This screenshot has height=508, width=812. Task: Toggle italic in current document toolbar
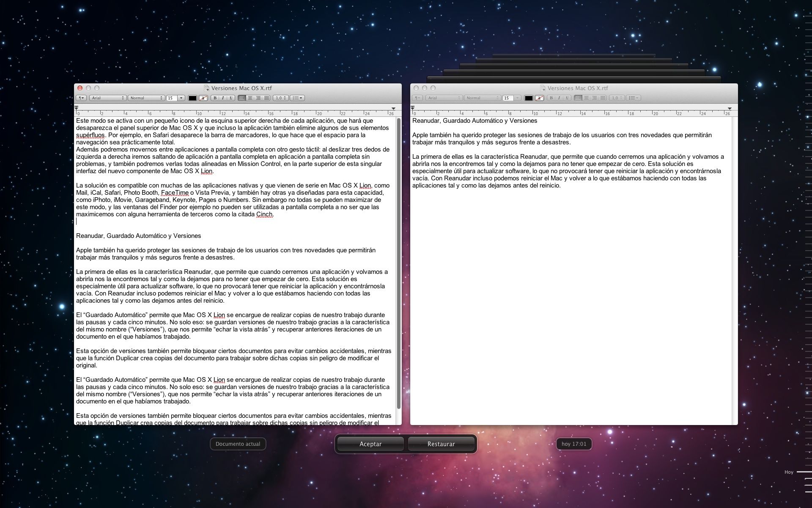coord(223,98)
